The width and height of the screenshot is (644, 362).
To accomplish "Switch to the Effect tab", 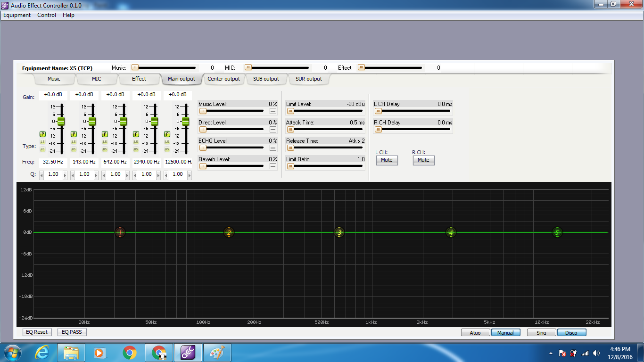I will click(139, 79).
